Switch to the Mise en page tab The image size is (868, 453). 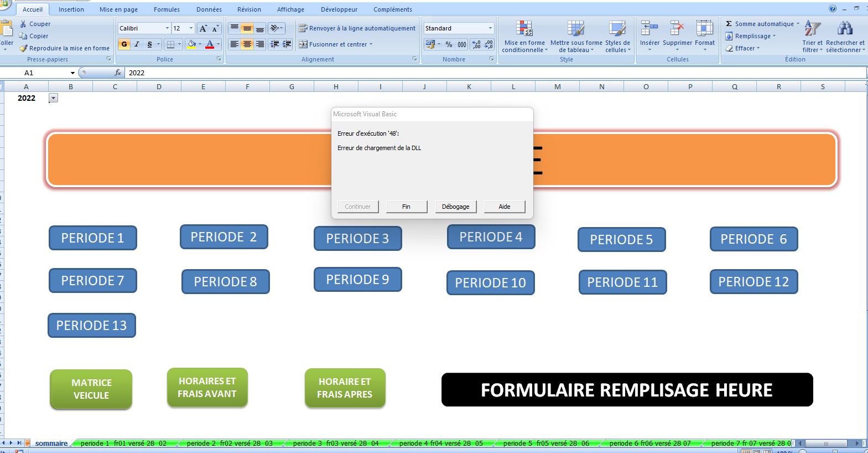click(118, 9)
